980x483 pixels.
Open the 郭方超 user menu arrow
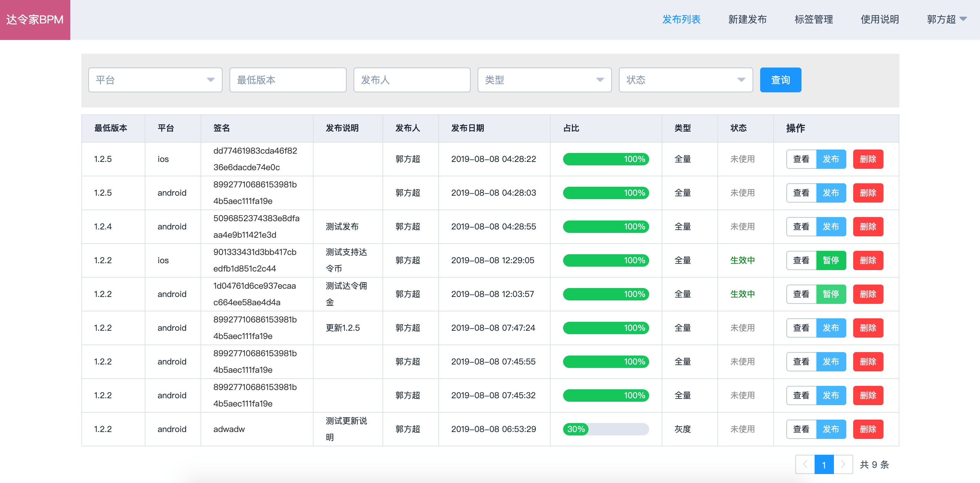(x=963, y=19)
